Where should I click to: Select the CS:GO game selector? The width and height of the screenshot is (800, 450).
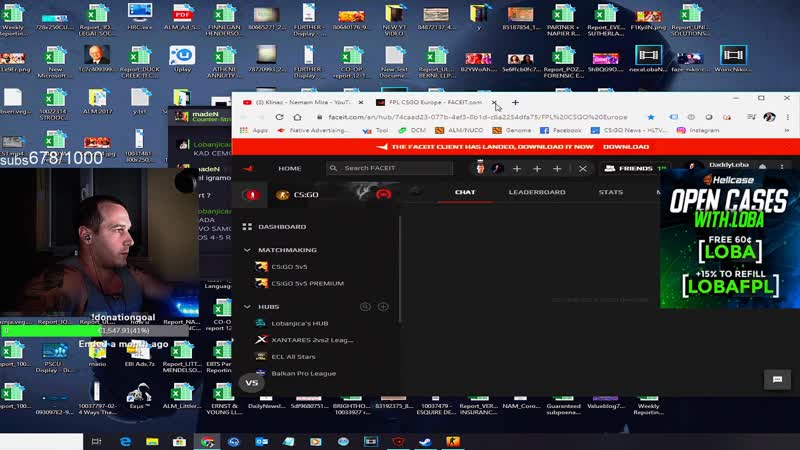[x=298, y=195]
